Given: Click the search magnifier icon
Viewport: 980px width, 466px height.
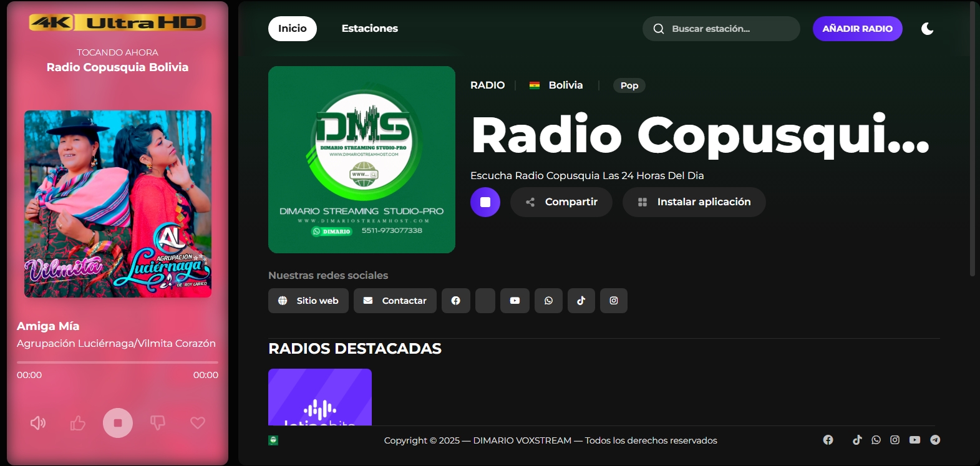Looking at the screenshot, I should (659, 29).
